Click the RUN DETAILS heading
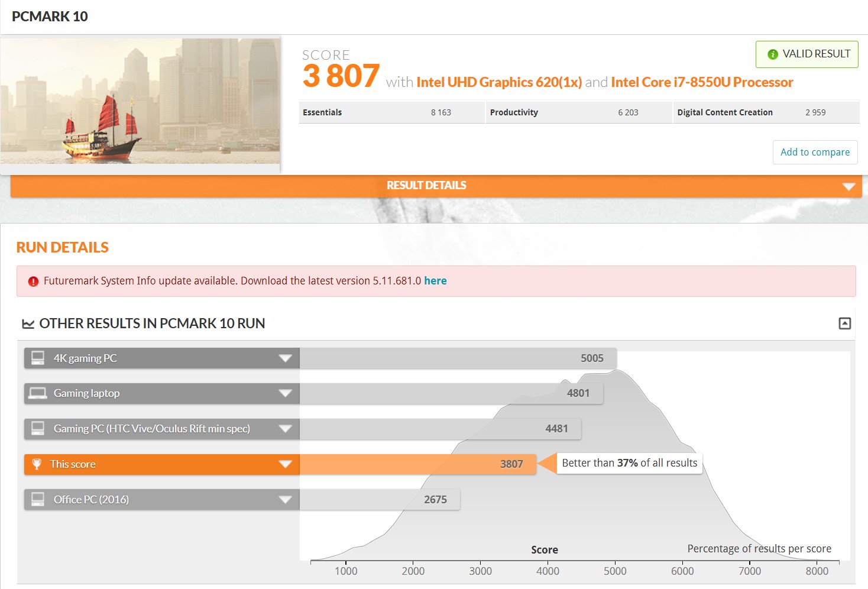This screenshot has height=589, width=868. point(63,248)
